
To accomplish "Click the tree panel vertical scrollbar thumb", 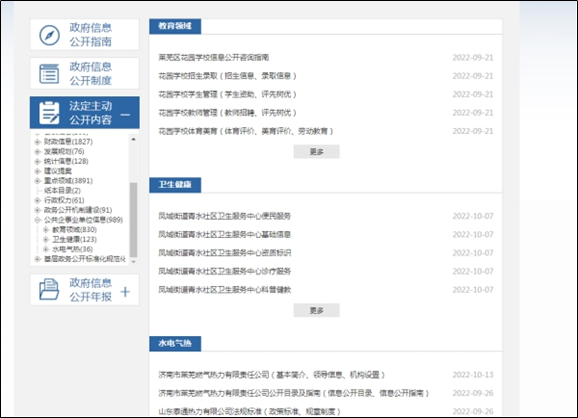I will [133, 220].
